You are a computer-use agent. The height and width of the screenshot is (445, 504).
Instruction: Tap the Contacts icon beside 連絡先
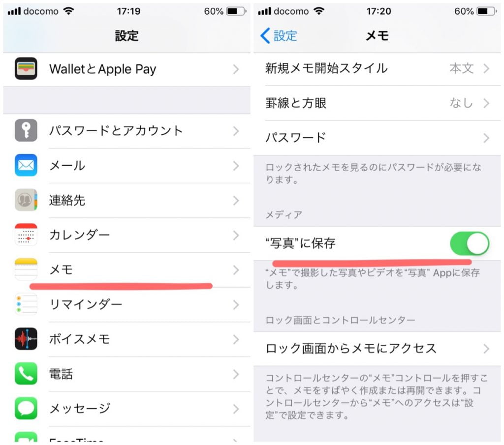(26, 200)
